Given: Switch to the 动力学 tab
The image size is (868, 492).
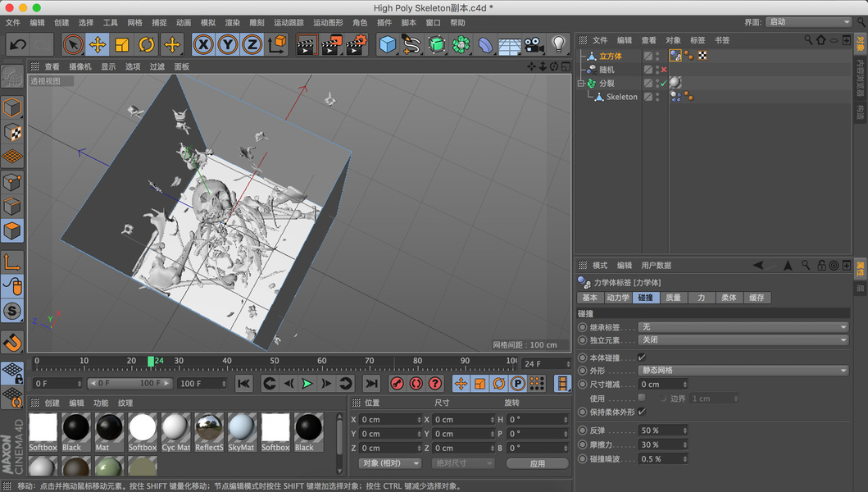Looking at the screenshot, I should (617, 298).
